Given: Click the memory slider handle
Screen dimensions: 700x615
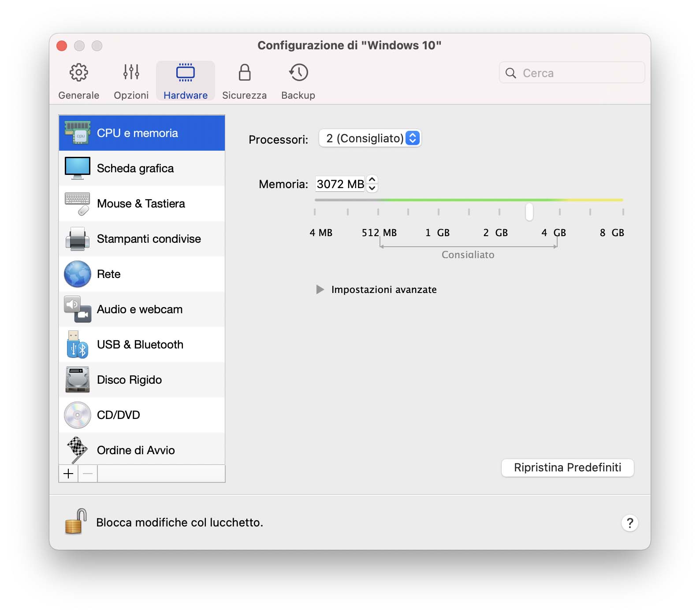Looking at the screenshot, I should point(529,212).
